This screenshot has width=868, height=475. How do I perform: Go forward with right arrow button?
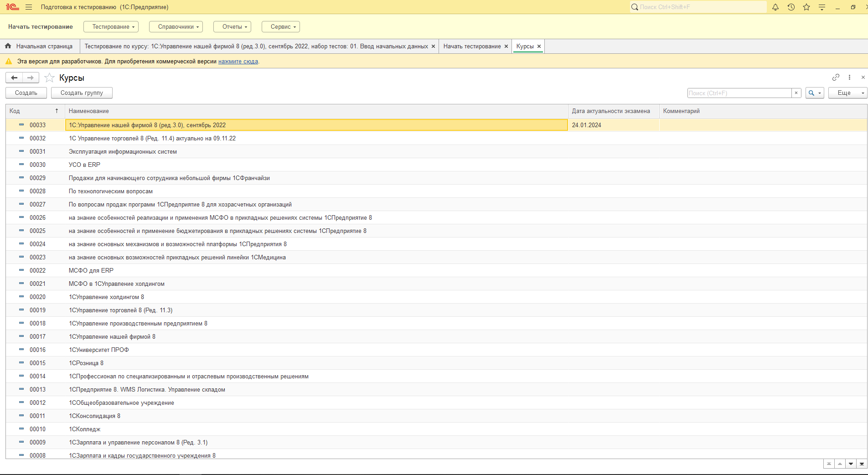point(31,78)
